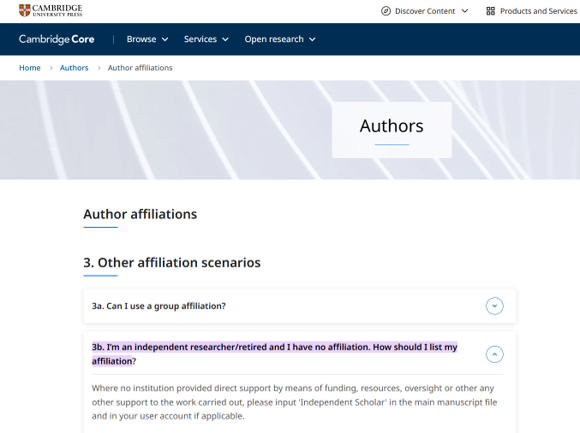The image size is (580, 433).
Task: Expand the 3a group affiliation circle arrow
Action: [495, 306]
